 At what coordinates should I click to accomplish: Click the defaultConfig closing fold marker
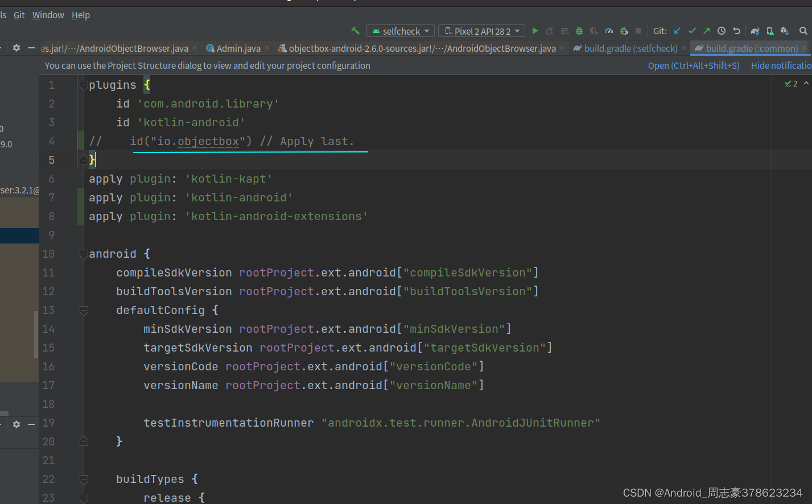[x=84, y=441]
